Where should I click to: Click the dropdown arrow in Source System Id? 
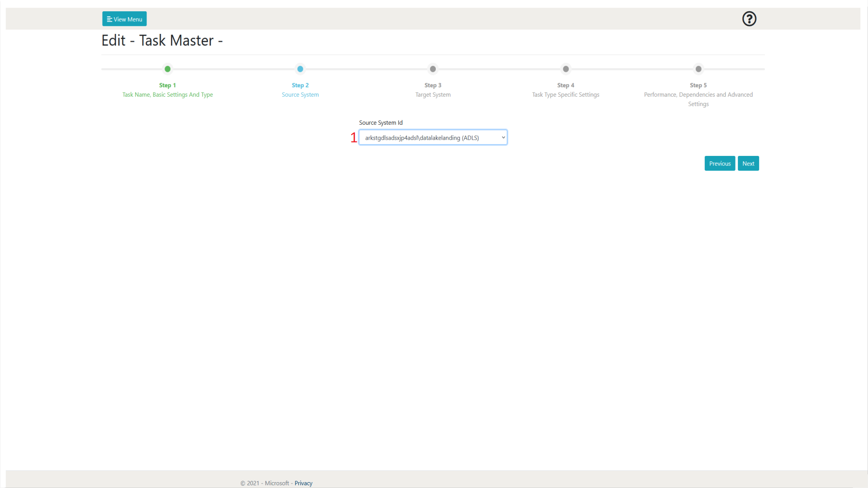pos(503,138)
